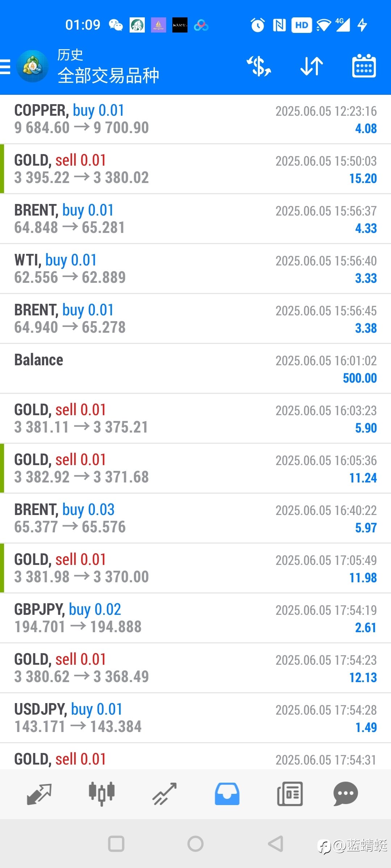Expand the GBPJPY buy 0.02 trade
The width and height of the screenshot is (391, 868).
[x=195, y=618]
